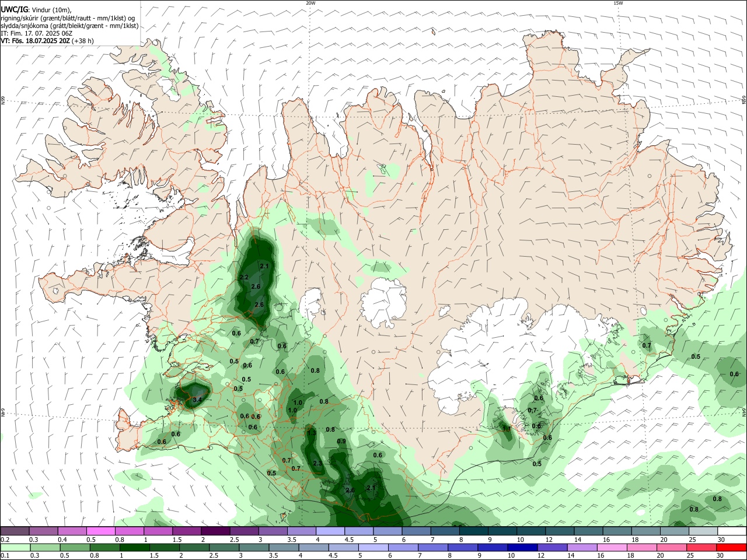
Task: Click top-row legend swatch between 0.2 and 0.3
Action: pyautogui.click(x=15, y=531)
